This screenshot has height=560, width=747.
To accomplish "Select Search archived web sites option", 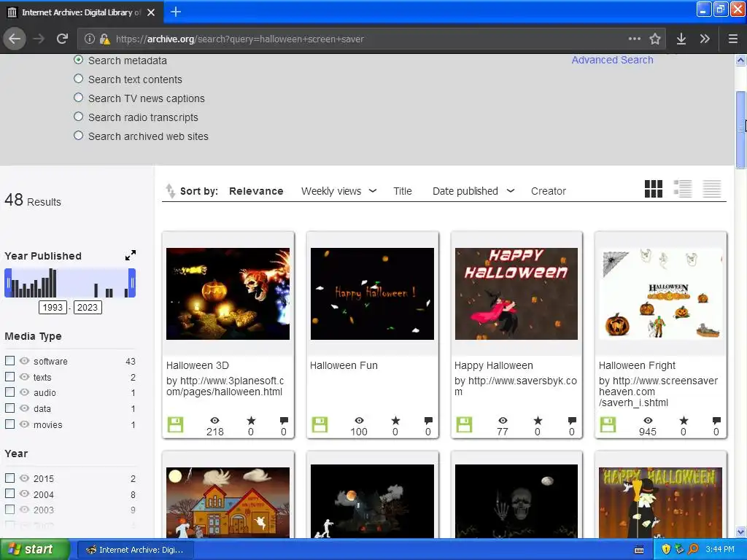I will point(79,136).
